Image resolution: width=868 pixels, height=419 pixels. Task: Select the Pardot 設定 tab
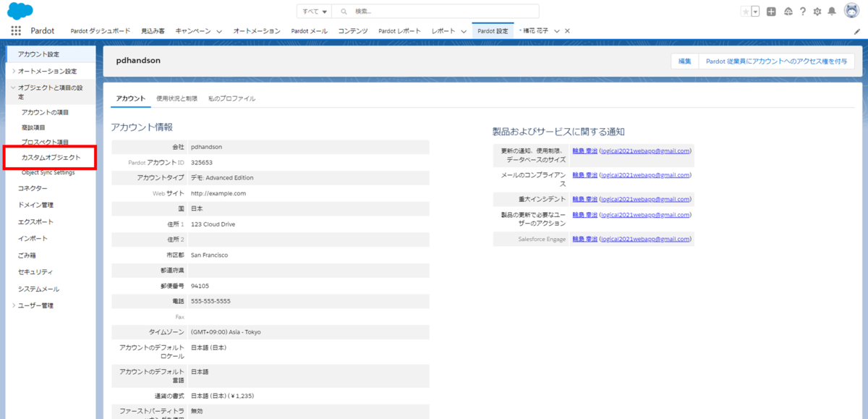tap(493, 31)
